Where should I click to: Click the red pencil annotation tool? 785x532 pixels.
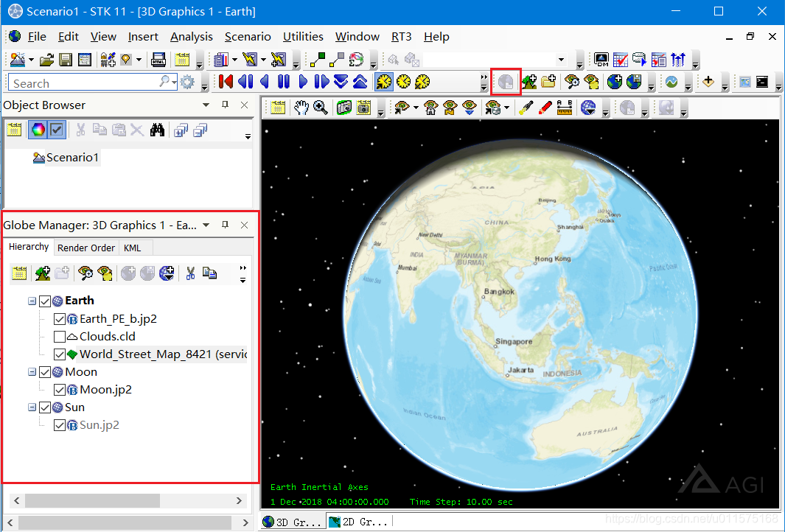click(x=545, y=107)
